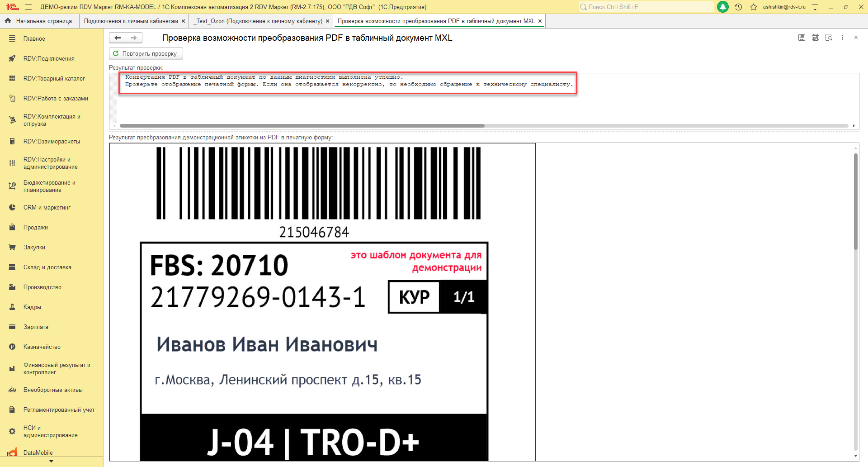This screenshot has height=467, width=868.
Task: Click the Финансовый результат и контроллинг icon
Action: pyautogui.click(x=12, y=368)
